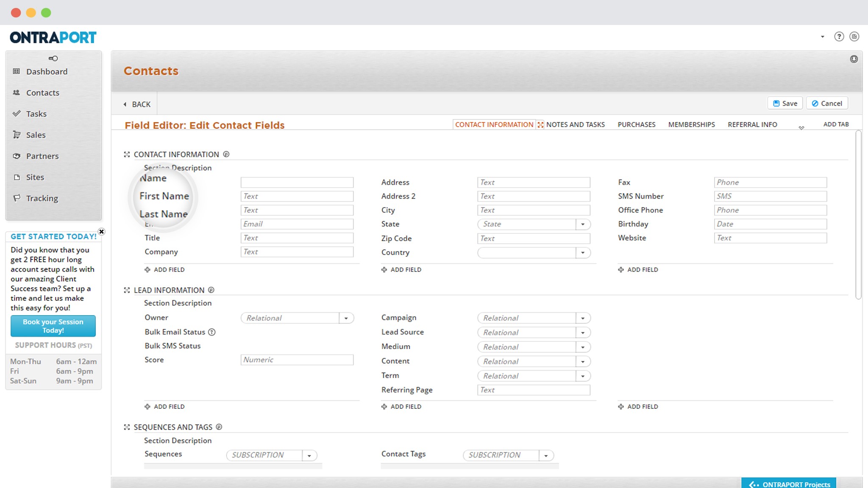Save the contact field changes
This screenshot has height=488, width=868.
pyautogui.click(x=785, y=103)
